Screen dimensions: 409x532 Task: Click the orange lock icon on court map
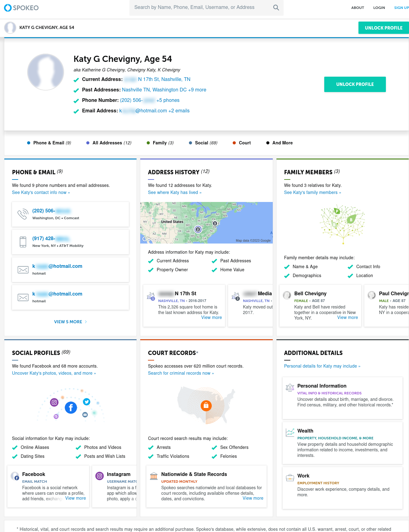(206, 405)
